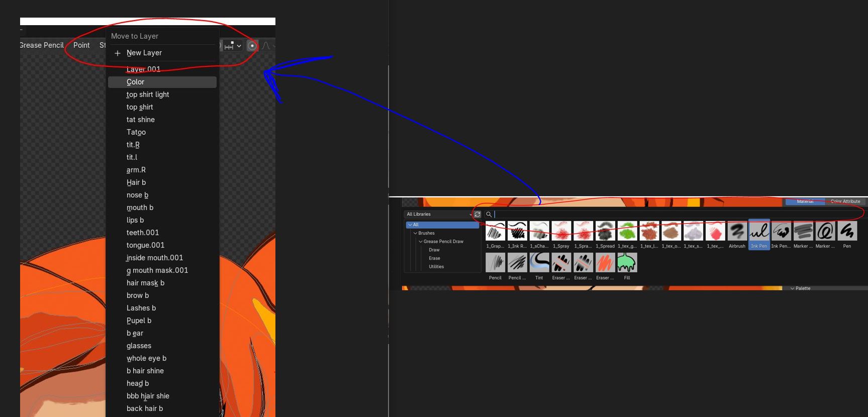This screenshot has height=417, width=868.
Task: Select the Utilities catalog in the tree
Action: point(436,267)
